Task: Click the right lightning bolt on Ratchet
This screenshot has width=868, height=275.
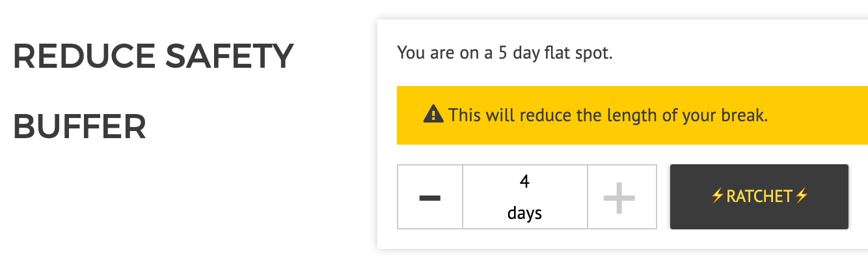Action: click(801, 196)
